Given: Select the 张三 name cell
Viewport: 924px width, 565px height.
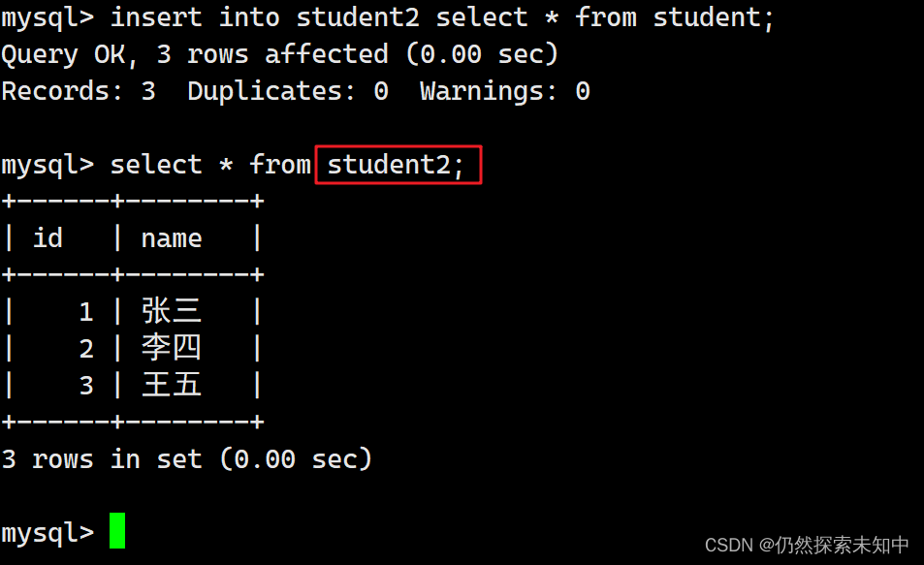Looking at the screenshot, I should click(172, 310).
